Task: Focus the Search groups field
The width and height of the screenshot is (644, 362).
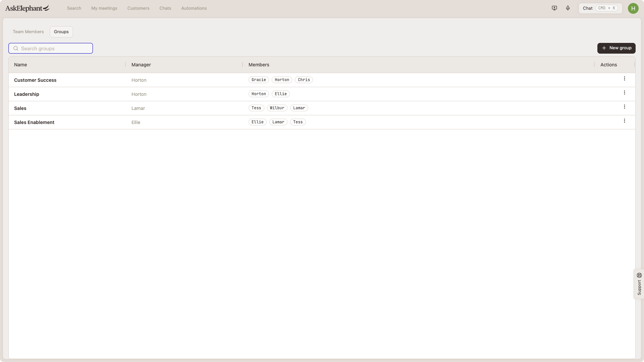Action: 51,48
